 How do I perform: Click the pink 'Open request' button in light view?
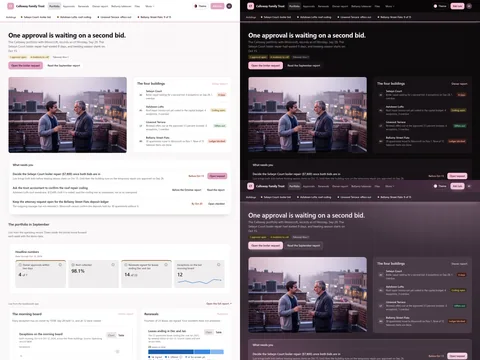click(217, 176)
